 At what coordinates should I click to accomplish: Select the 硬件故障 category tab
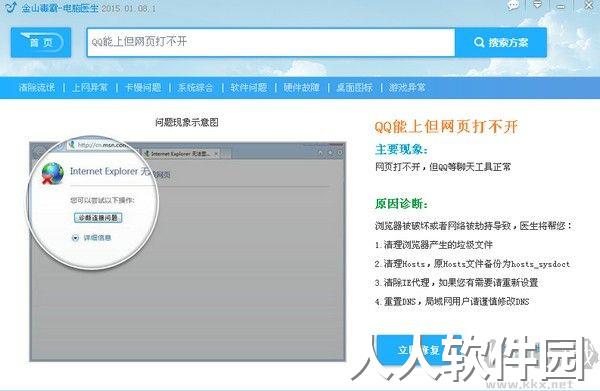301,88
